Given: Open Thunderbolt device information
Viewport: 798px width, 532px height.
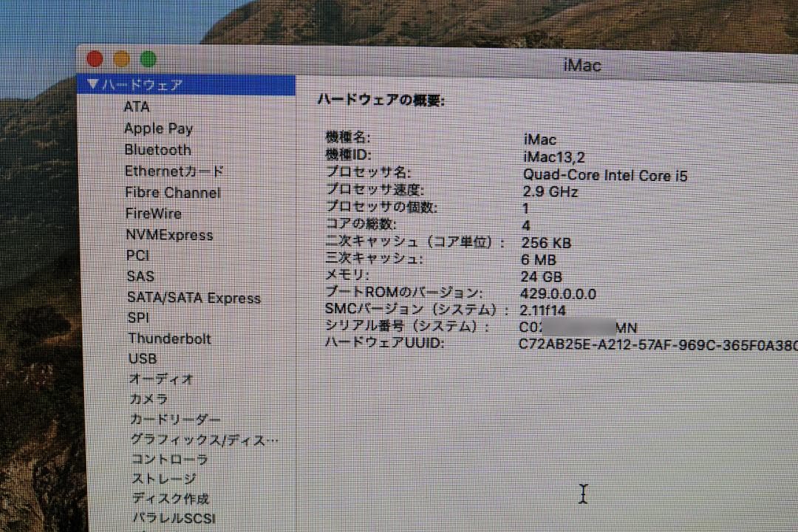Looking at the screenshot, I should point(168,338).
